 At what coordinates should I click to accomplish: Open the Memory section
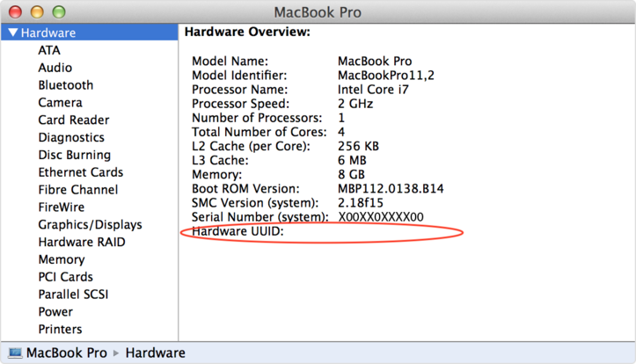[62, 259]
